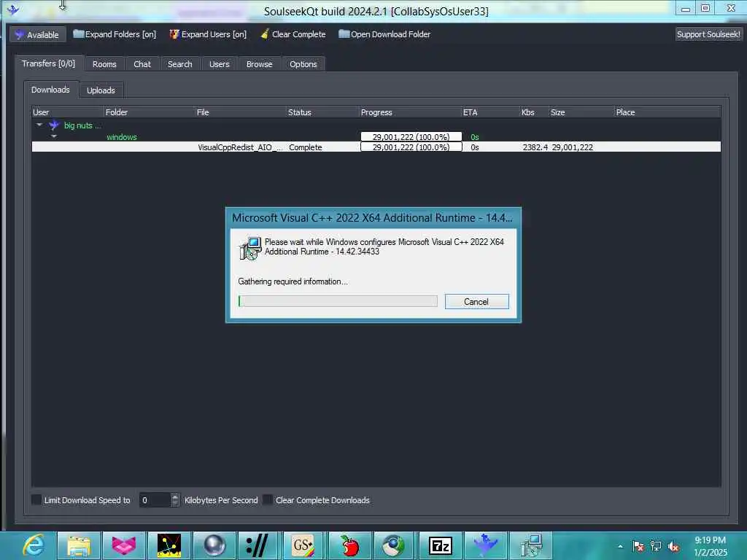Switch to the Rooms tab
The width and height of the screenshot is (747, 560).
pyautogui.click(x=104, y=64)
